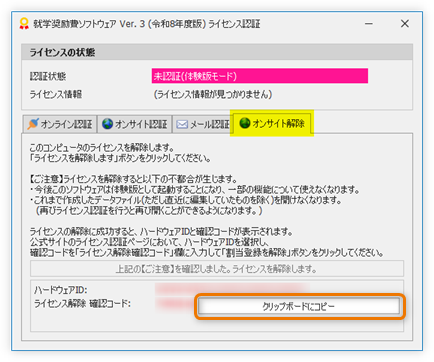Click the globe icon on the オンサイト認証 tab

click(107, 124)
